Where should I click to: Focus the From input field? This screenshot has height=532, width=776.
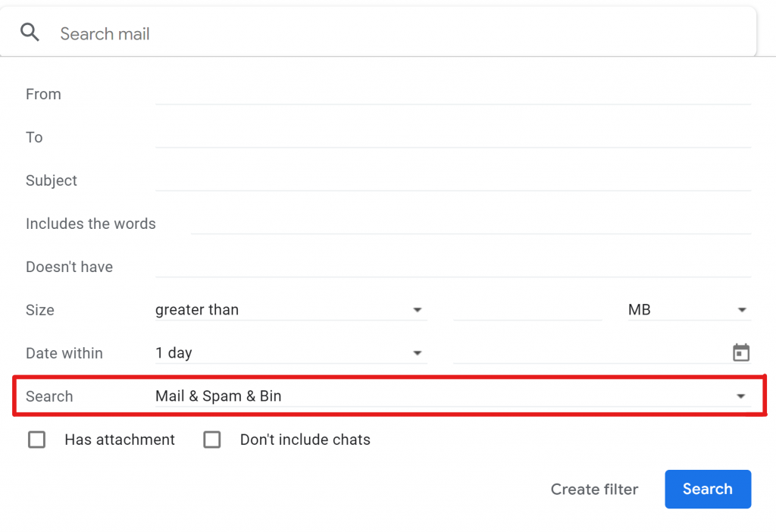coord(453,93)
